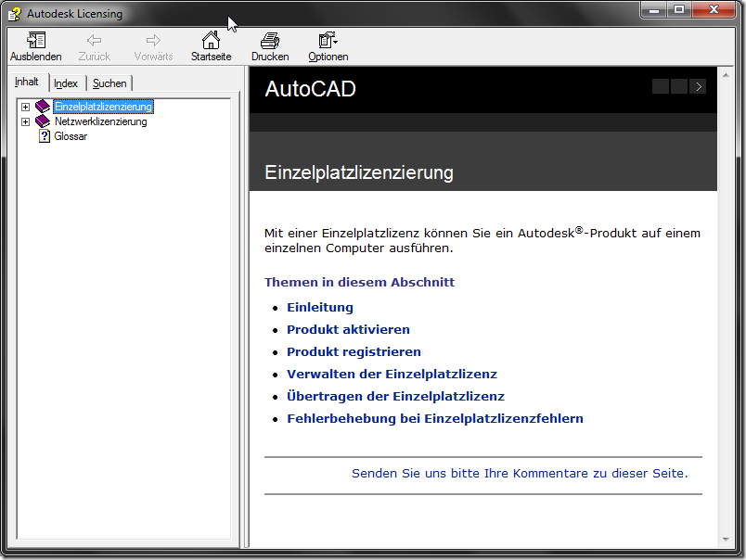
Task: Open the Einleitung topic link
Action: 320,308
